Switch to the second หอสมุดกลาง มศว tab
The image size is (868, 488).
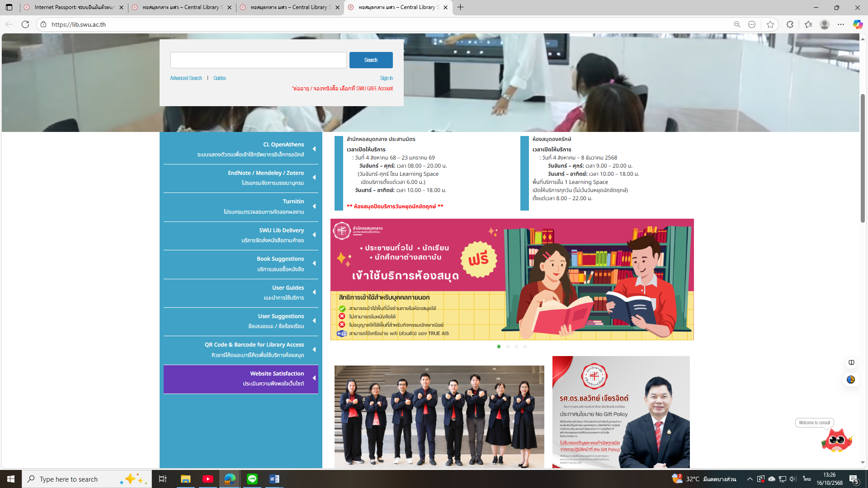tap(289, 7)
